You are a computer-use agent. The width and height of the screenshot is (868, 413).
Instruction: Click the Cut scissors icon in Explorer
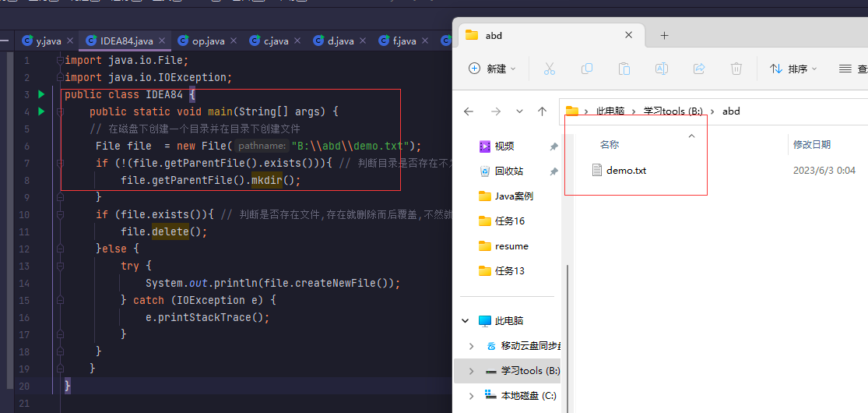549,69
